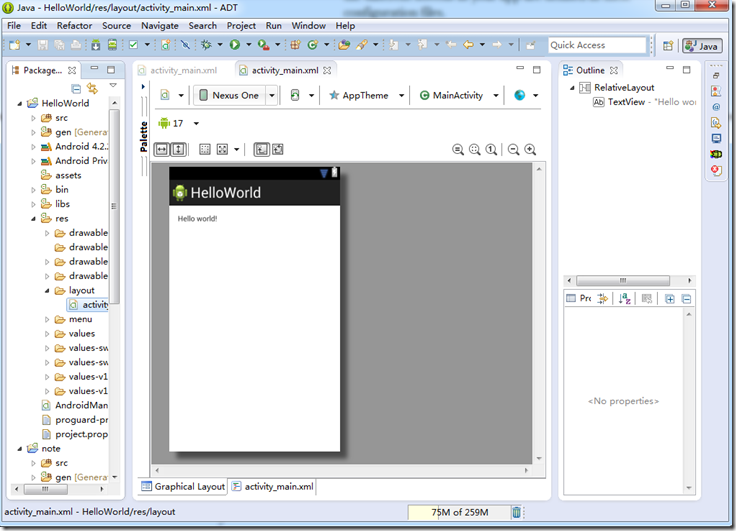Viewport: 736px width, 531px height.
Task: Click the collapse all minus icon in Properties
Action: (x=686, y=299)
